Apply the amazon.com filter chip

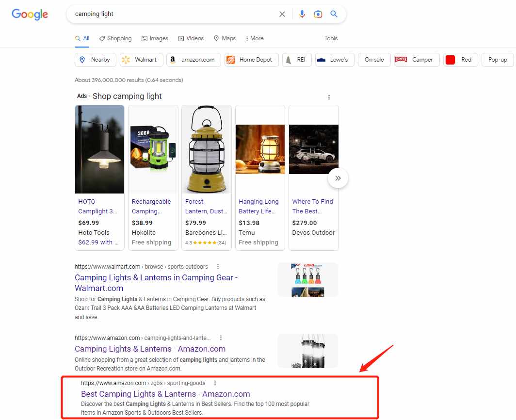click(x=193, y=60)
